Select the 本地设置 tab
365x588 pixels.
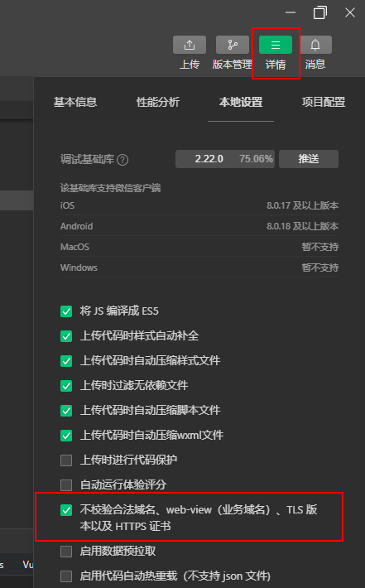[x=241, y=102]
